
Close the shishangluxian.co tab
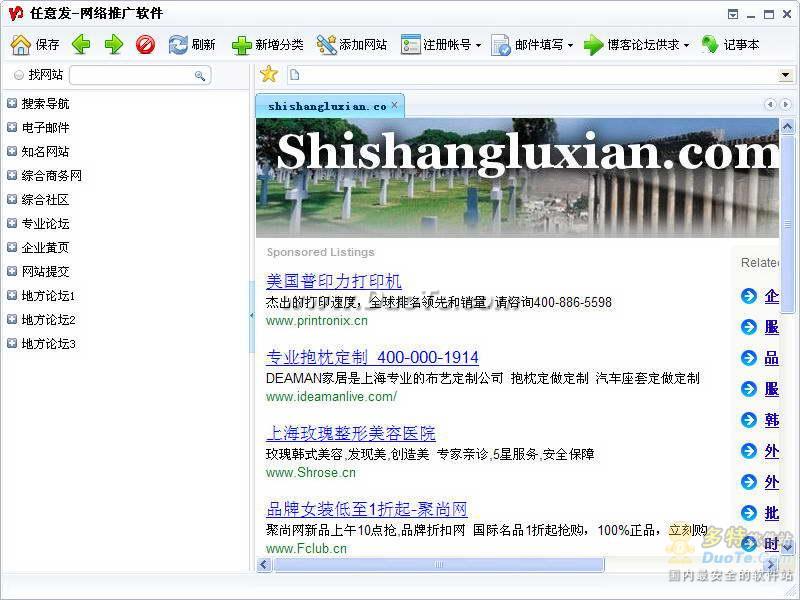[394, 105]
